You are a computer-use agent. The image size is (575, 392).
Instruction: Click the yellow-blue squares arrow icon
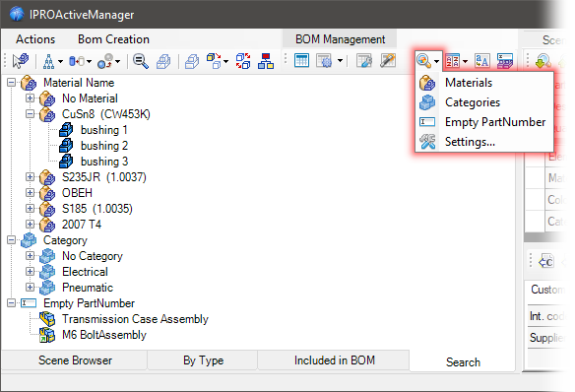click(x=215, y=61)
